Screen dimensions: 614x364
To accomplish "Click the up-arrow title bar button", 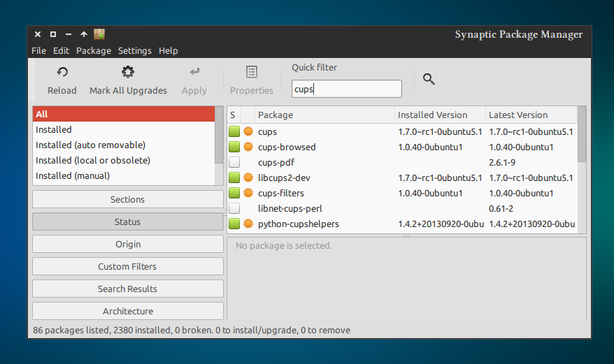I will (x=84, y=34).
